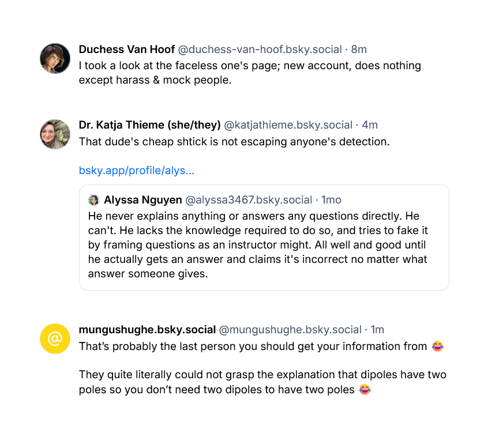Click Alyssa Nguyen's small avatar in quote

click(x=93, y=200)
